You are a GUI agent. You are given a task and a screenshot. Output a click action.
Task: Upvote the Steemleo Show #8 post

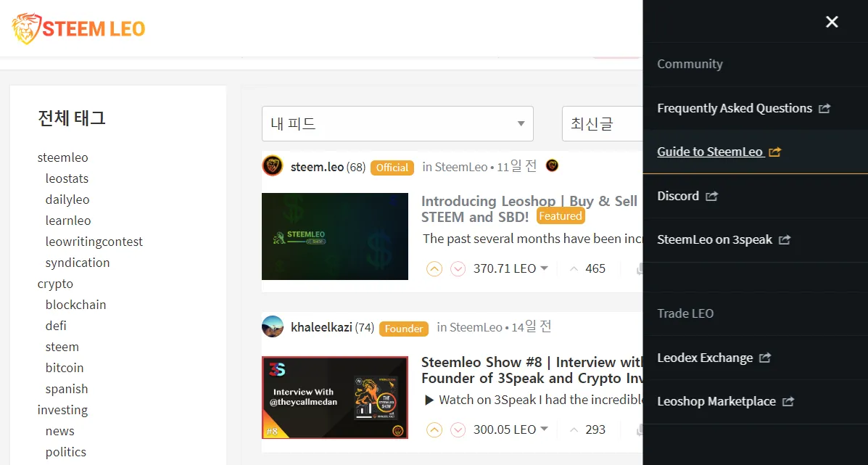[x=434, y=429]
